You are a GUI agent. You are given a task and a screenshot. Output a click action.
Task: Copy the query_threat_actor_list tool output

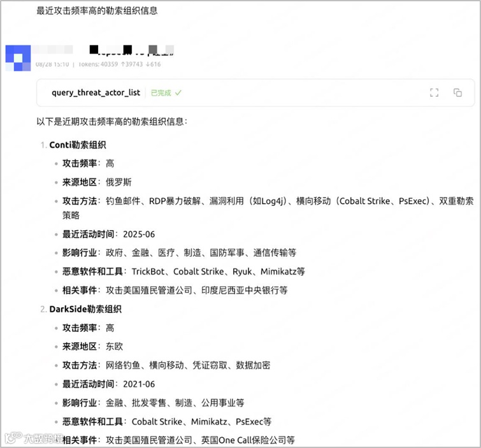pyautogui.click(x=457, y=92)
